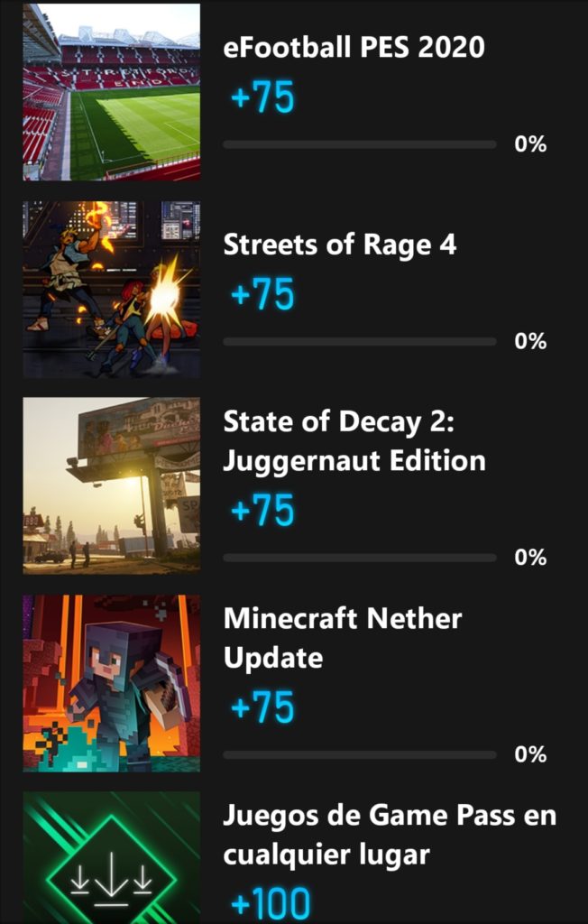Open the Streets of Rage 4 thumbnail

111,289
